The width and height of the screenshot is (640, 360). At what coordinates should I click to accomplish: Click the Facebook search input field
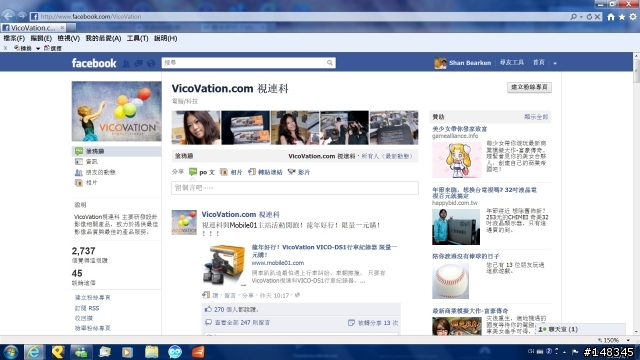[244, 63]
